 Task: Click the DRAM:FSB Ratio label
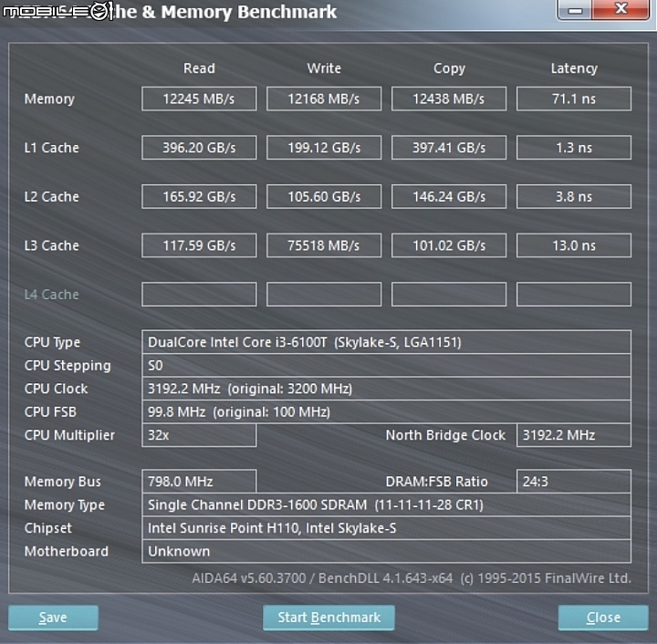pos(436,482)
